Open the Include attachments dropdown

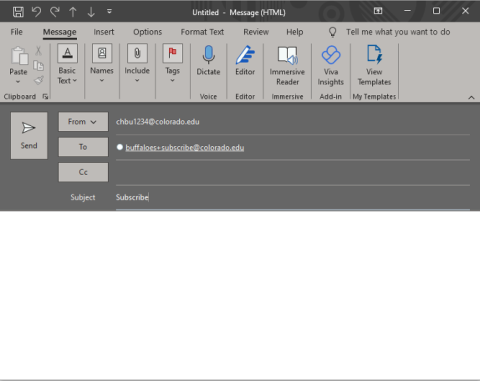tap(137, 64)
